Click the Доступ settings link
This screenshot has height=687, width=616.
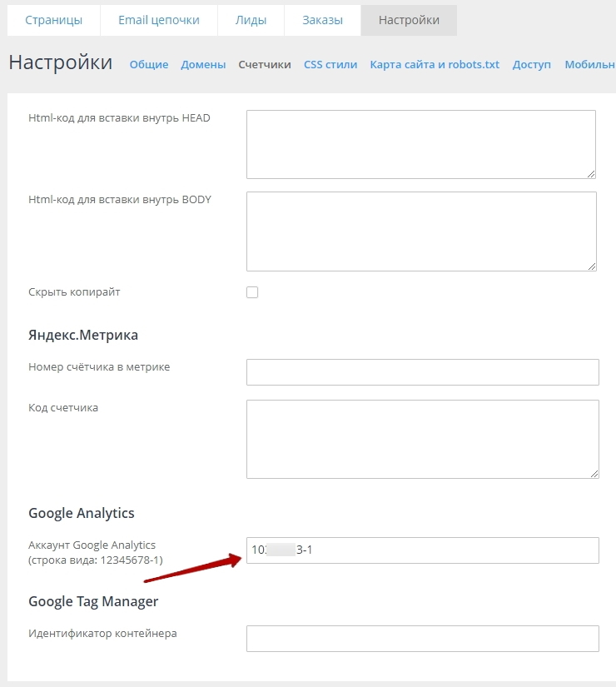pyautogui.click(x=532, y=65)
